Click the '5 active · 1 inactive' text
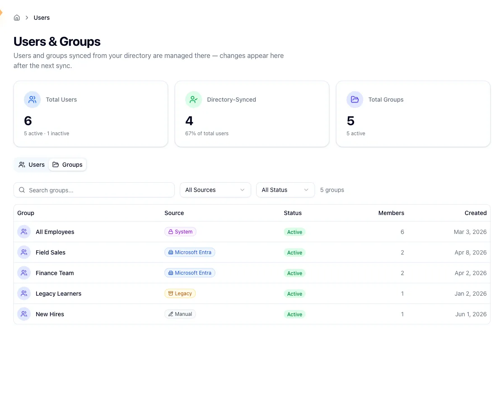 pos(47,134)
